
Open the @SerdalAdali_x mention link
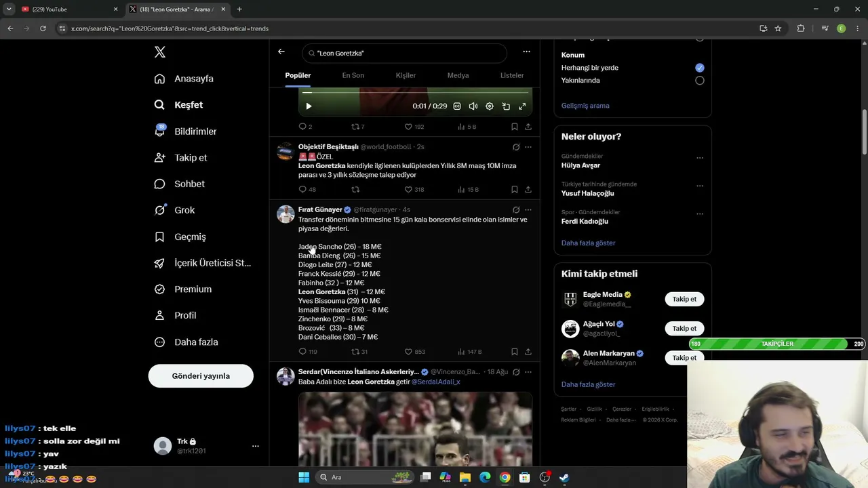[436, 382]
